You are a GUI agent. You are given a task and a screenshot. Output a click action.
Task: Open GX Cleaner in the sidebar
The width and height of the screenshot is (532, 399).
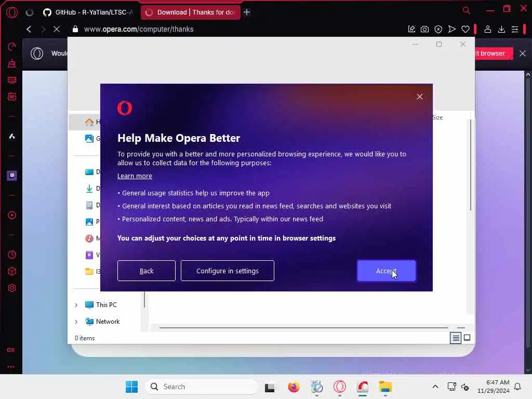(x=12, y=63)
